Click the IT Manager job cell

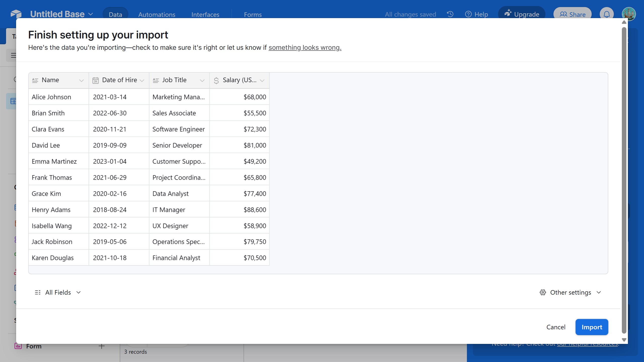[179, 209]
